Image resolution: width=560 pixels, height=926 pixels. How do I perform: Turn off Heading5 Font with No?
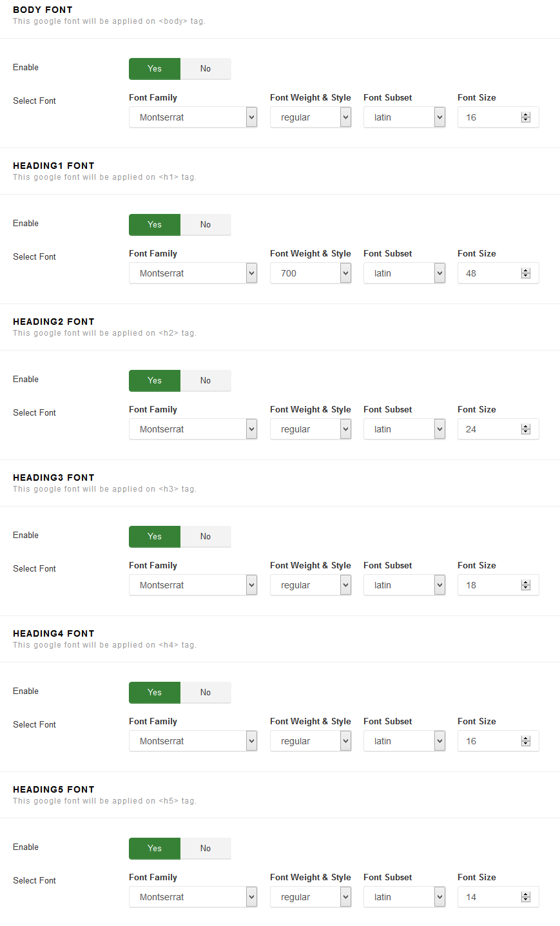coord(206,849)
